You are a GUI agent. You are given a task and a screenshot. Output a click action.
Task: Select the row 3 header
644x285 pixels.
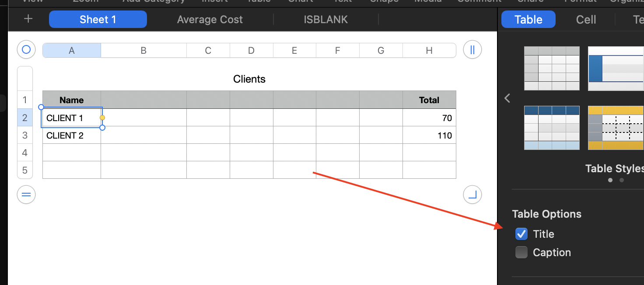click(25, 136)
